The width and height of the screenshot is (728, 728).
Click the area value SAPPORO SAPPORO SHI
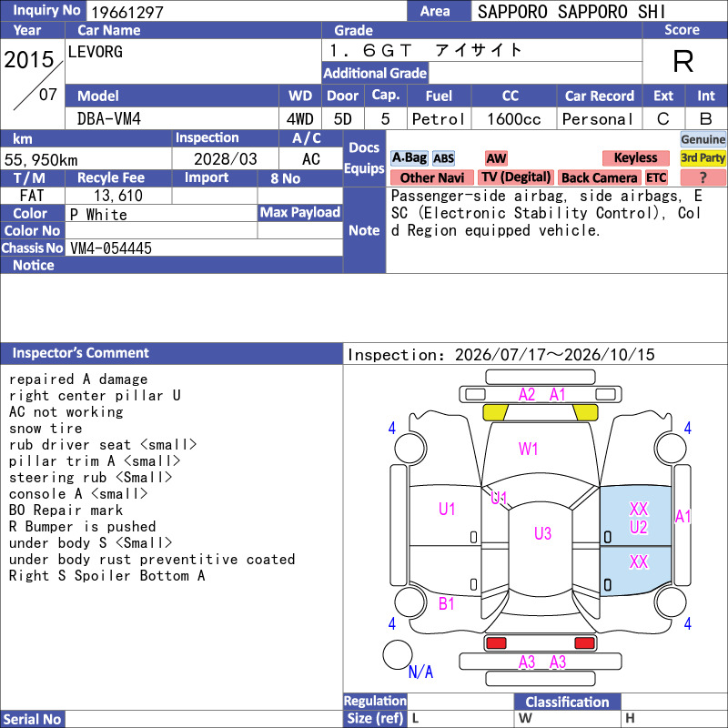571,12
